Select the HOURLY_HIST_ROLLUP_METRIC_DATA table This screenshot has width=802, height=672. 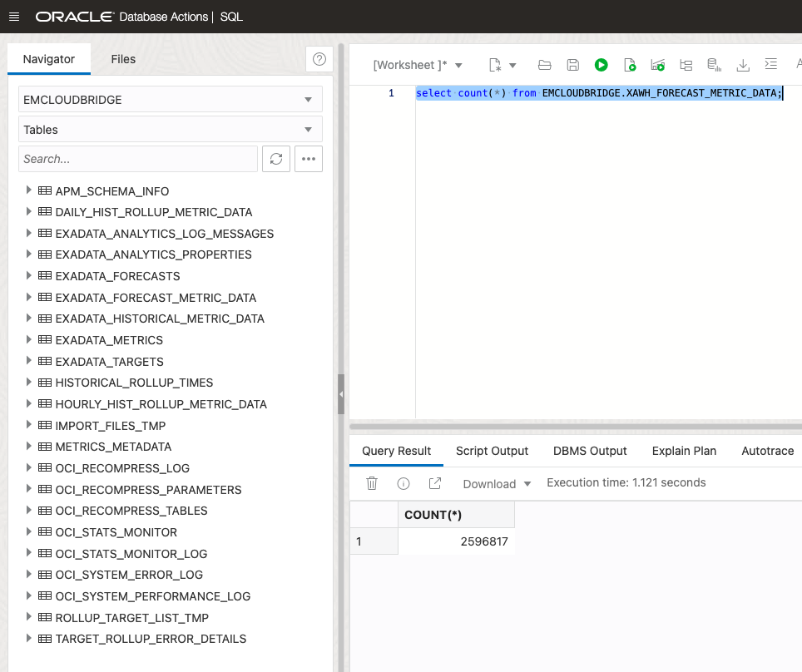[161, 404]
